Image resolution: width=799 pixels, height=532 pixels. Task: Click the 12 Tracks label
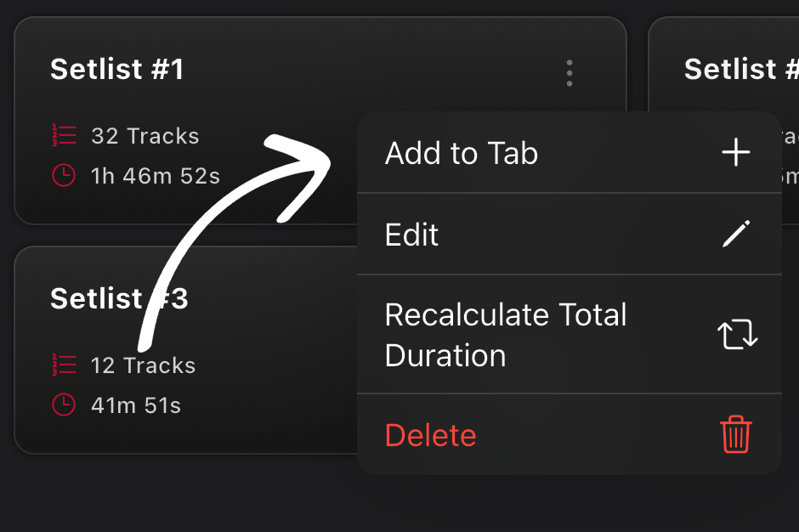[143, 365]
